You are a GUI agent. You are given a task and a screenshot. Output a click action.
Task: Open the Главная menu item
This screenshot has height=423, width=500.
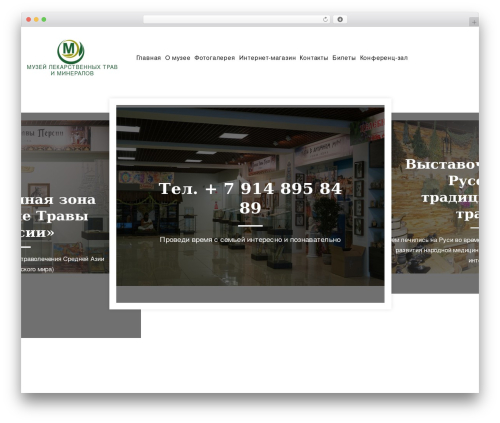tap(148, 58)
